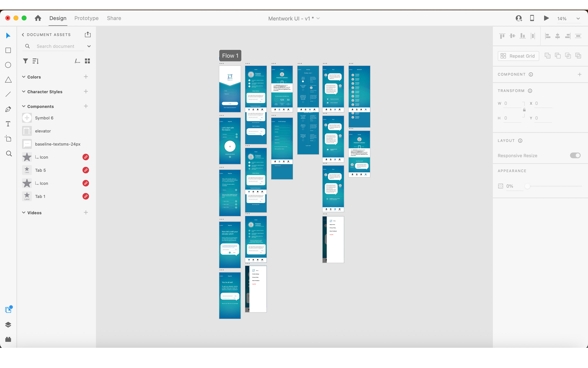Select the Polygon triangle tool

coord(8,80)
